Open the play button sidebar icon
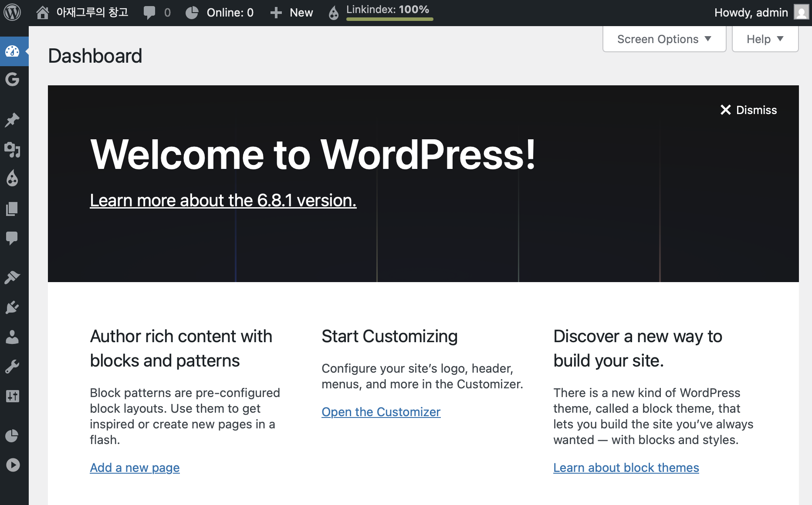The width and height of the screenshot is (812, 505). [x=13, y=465]
